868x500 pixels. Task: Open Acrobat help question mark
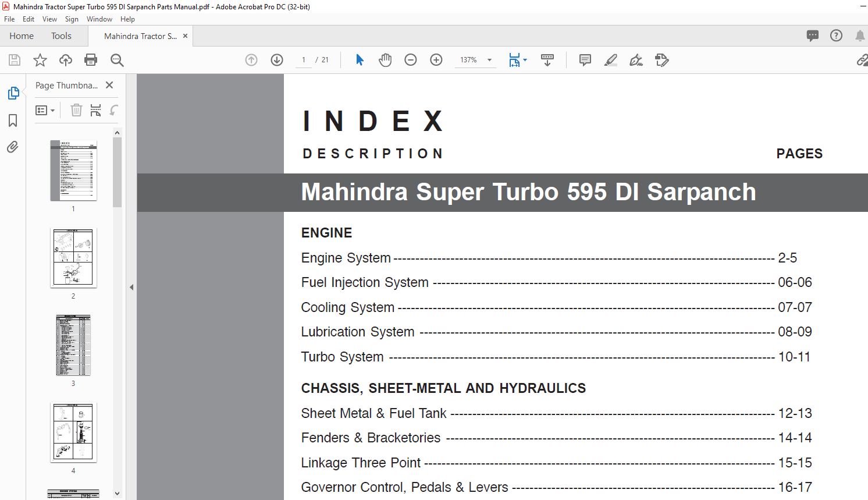click(x=836, y=36)
